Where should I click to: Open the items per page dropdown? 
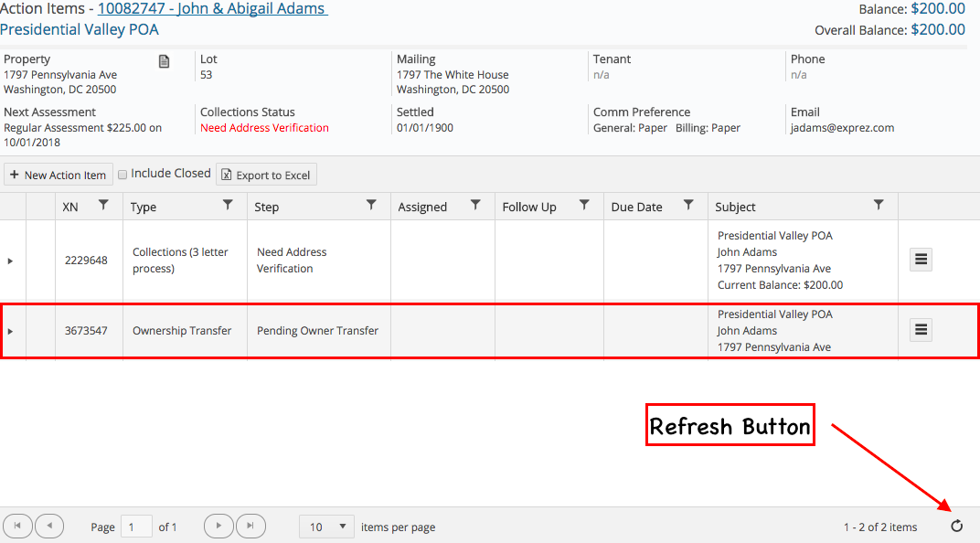point(326,527)
